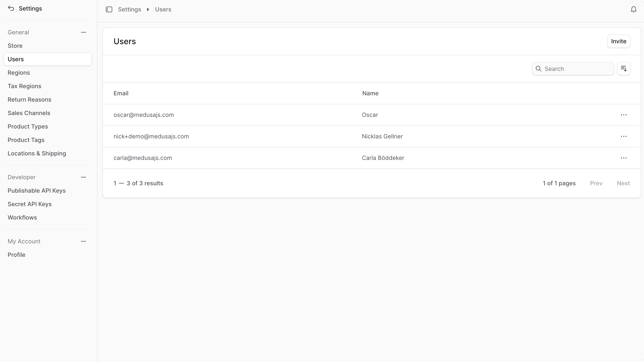Sort the table by the Email column
Screen dimensions: 644x362
coord(121,93)
